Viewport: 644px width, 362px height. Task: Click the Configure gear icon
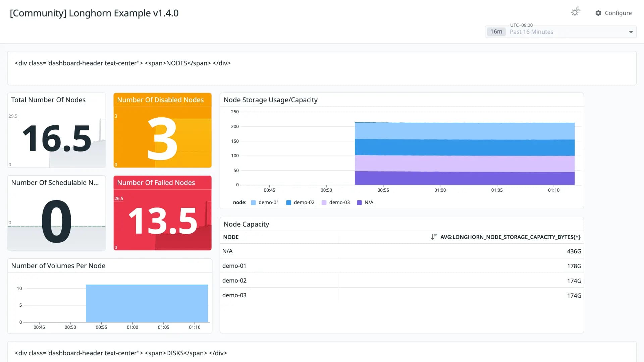pyautogui.click(x=598, y=13)
